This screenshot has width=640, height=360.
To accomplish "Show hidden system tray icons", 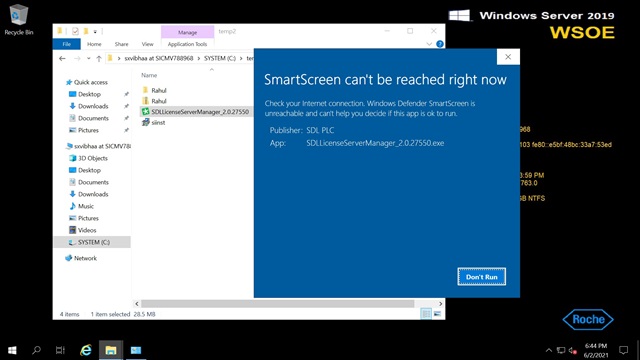I will pos(549,350).
